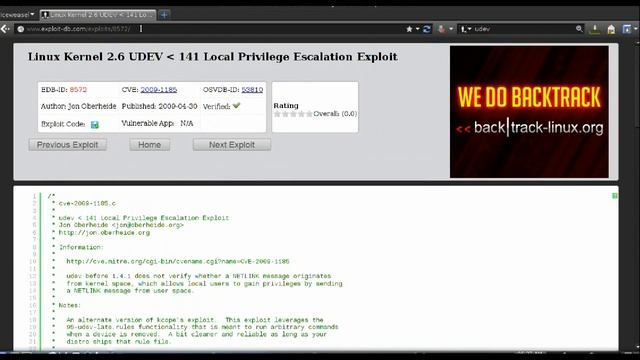This screenshot has width=640, height=360.
Task: Download exploit code via the floppy icon
Action: pyautogui.click(x=95, y=124)
